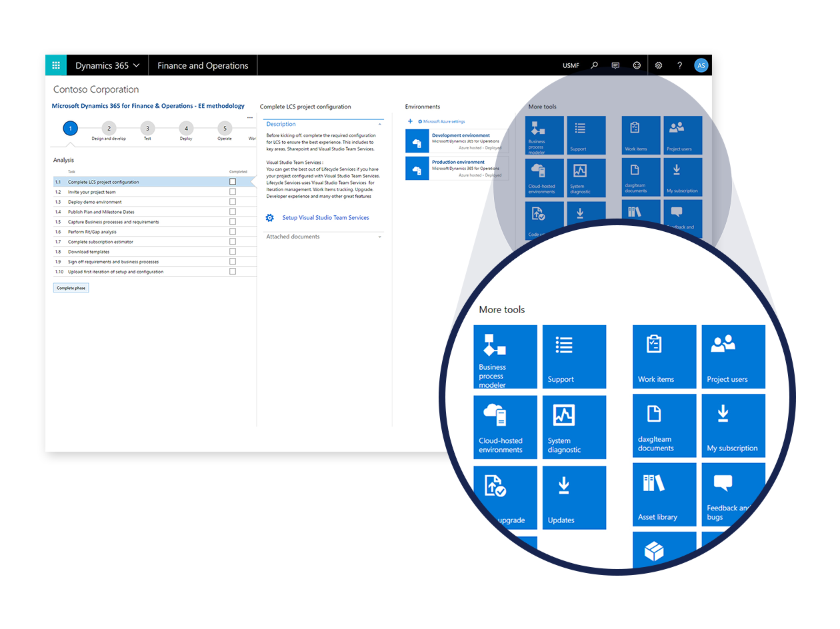Click the Completed column header

(238, 172)
